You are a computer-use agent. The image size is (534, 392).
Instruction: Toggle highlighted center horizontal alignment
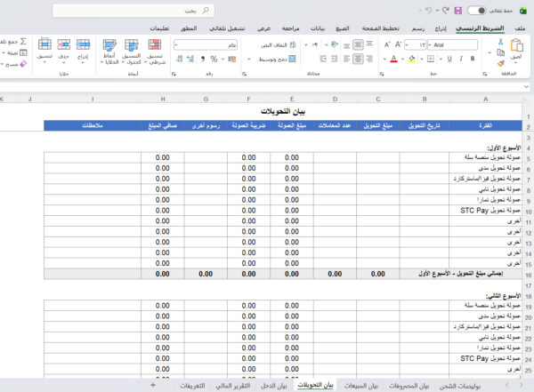point(358,60)
